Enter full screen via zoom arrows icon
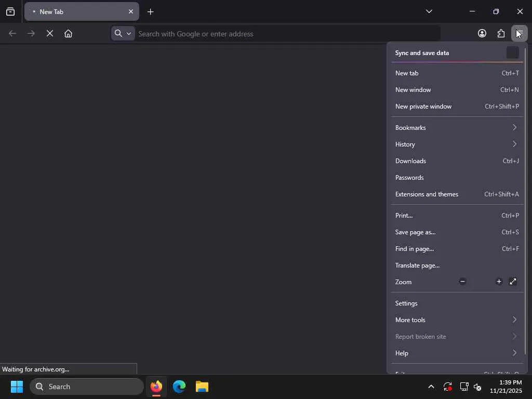This screenshot has width=532, height=399. coord(513,282)
